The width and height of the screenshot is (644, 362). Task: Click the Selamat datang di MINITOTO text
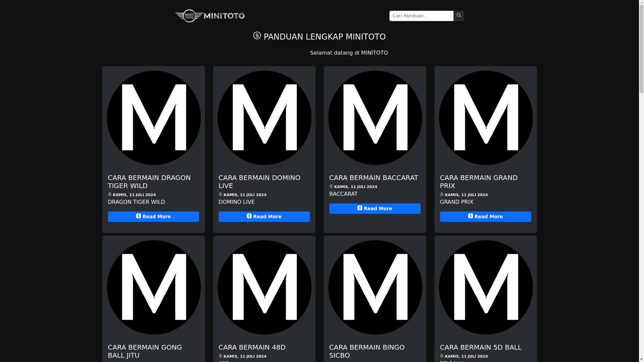[349, 53]
